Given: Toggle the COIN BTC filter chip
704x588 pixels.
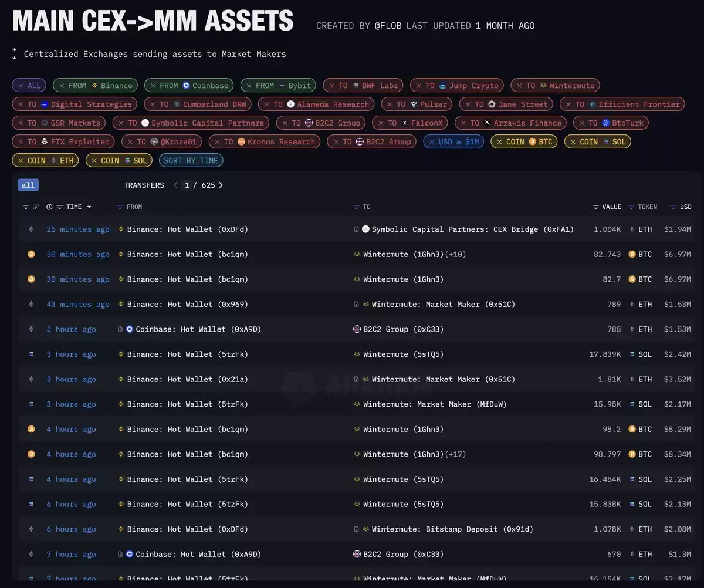Looking at the screenshot, I should tap(524, 141).
